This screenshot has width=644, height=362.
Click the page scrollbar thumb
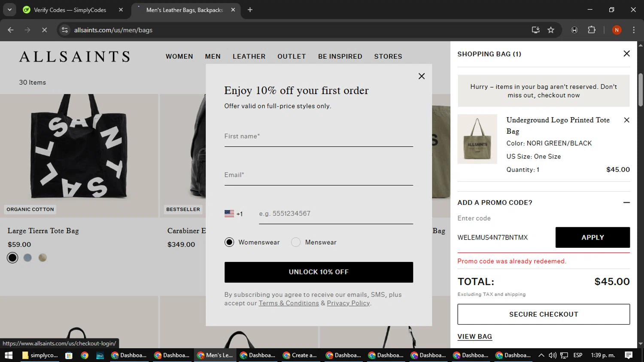click(x=641, y=89)
